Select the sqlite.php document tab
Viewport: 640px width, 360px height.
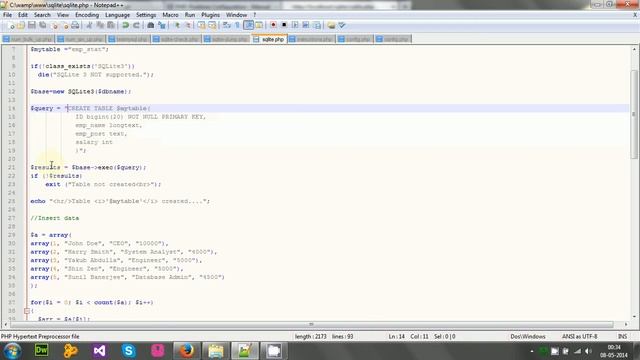point(269,39)
